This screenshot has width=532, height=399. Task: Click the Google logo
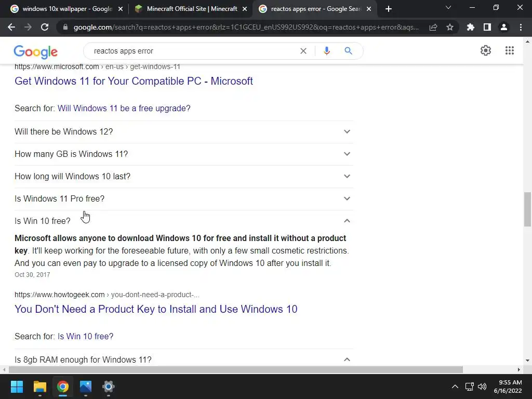[36, 51]
